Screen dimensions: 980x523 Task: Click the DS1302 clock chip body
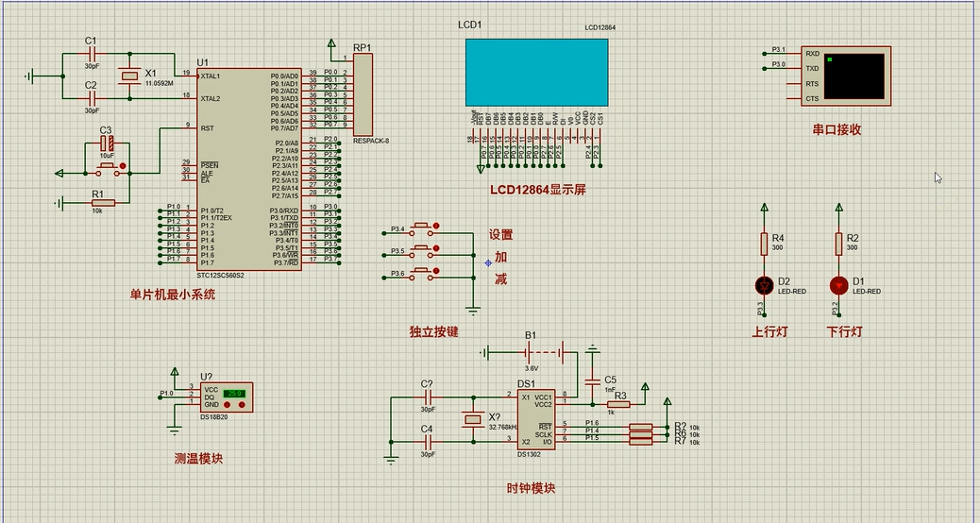pos(534,420)
